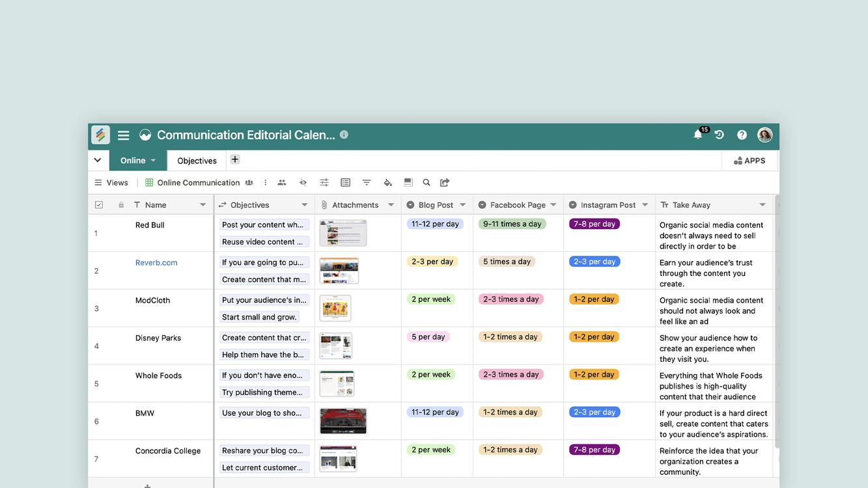Open the Take Away column dropdown
868x488 pixels.
[763, 205]
